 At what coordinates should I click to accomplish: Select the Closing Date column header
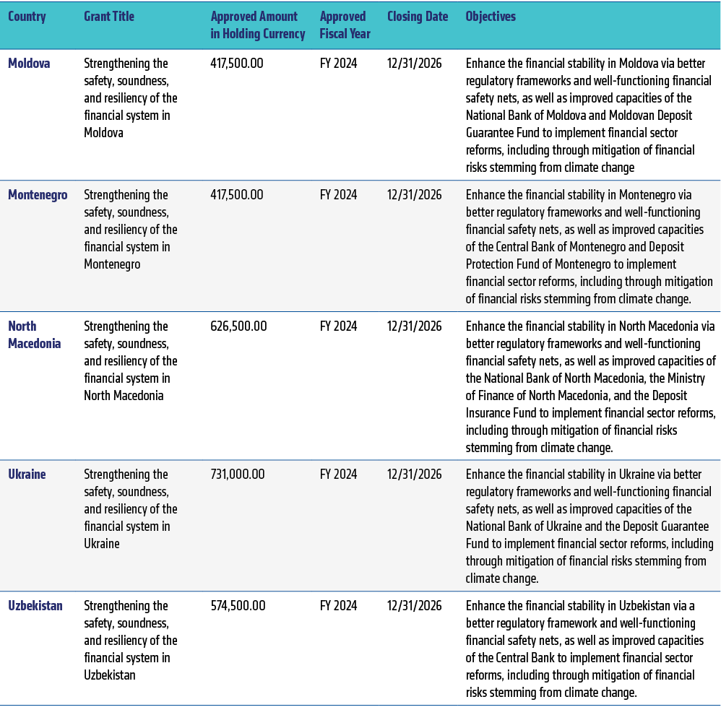coord(417,17)
